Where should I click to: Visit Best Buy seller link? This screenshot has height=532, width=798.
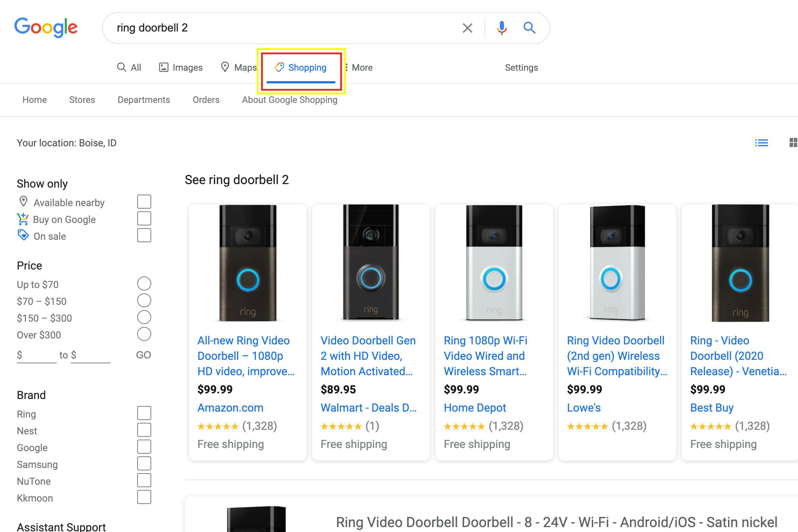pyautogui.click(x=712, y=408)
